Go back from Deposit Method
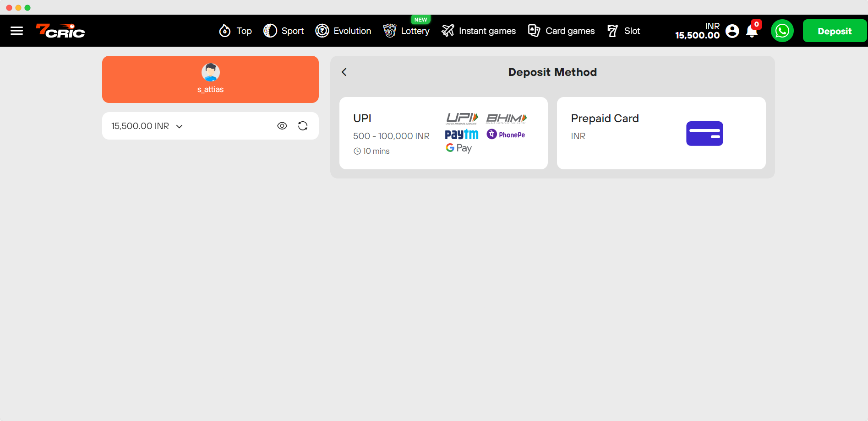The height and width of the screenshot is (421, 868). 344,72
